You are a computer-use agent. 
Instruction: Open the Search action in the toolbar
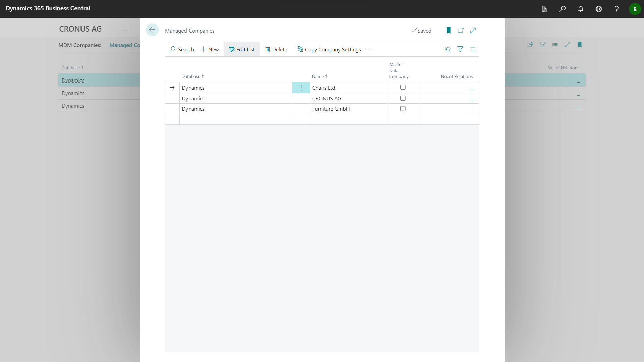pos(181,49)
